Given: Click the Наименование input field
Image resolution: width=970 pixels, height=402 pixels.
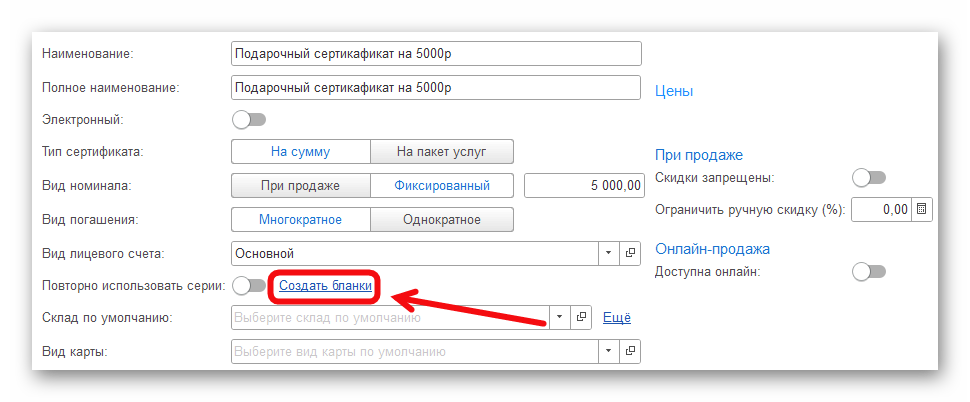Looking at the screenshot, I should pyautogui.click(x=436, y=53).
